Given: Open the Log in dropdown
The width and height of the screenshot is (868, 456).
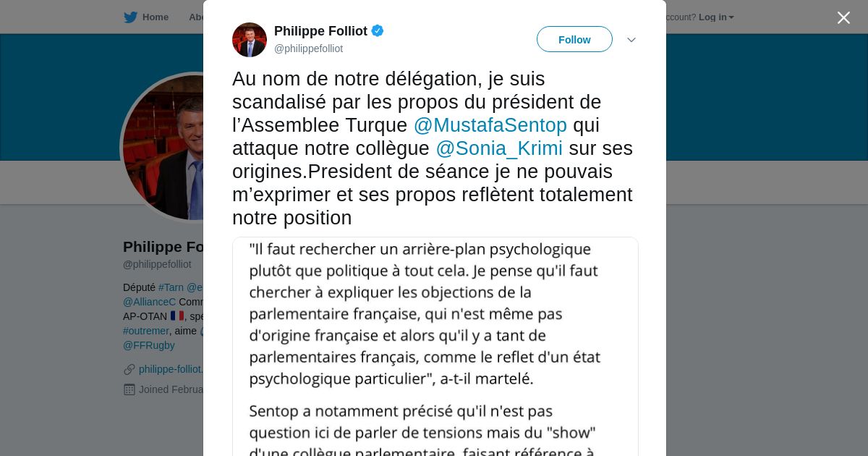Looking at the screenshot, I should click(716, 17).
